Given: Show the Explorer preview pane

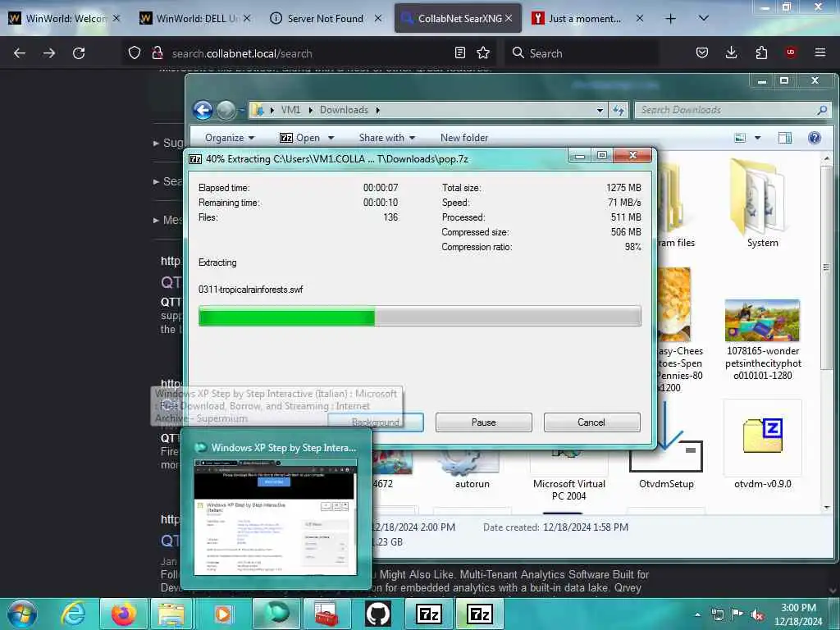Looking at the screenshot, I should click(x=785, y=138).
